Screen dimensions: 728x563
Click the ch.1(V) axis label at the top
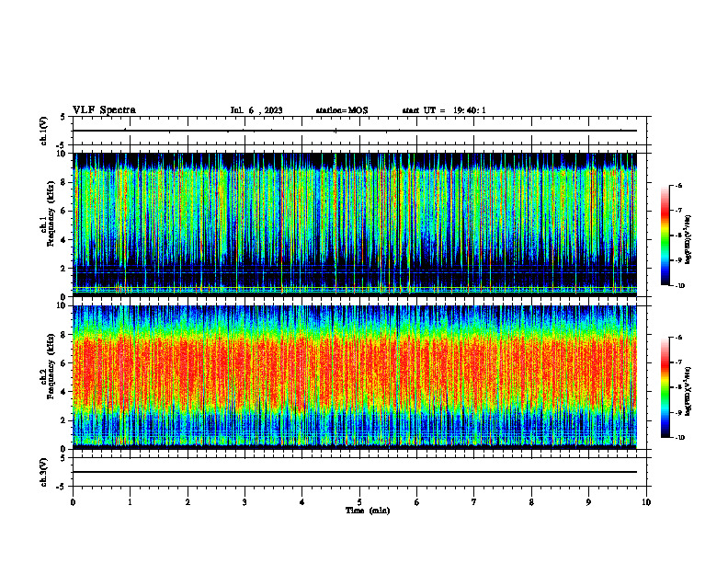[43, 131]
